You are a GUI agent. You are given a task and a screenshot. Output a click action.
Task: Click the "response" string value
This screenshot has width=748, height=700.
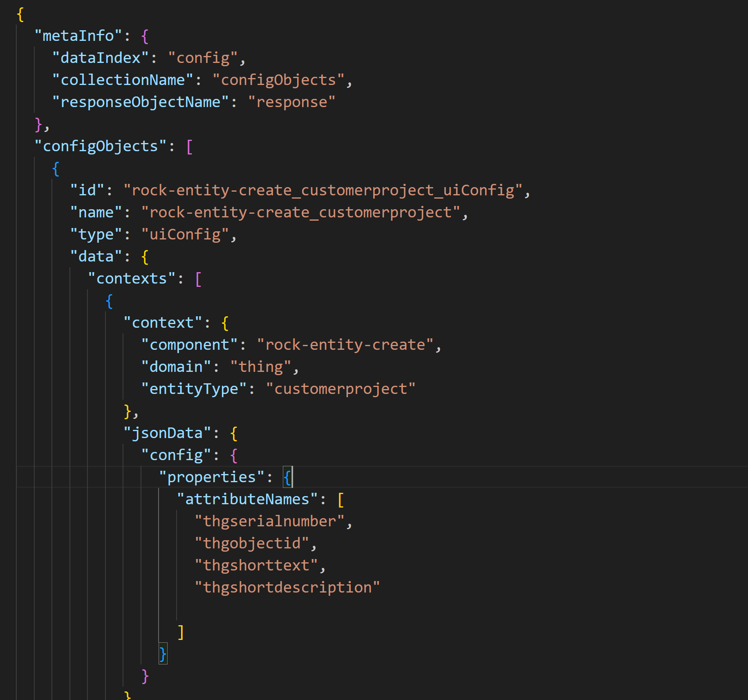point(291,102)
